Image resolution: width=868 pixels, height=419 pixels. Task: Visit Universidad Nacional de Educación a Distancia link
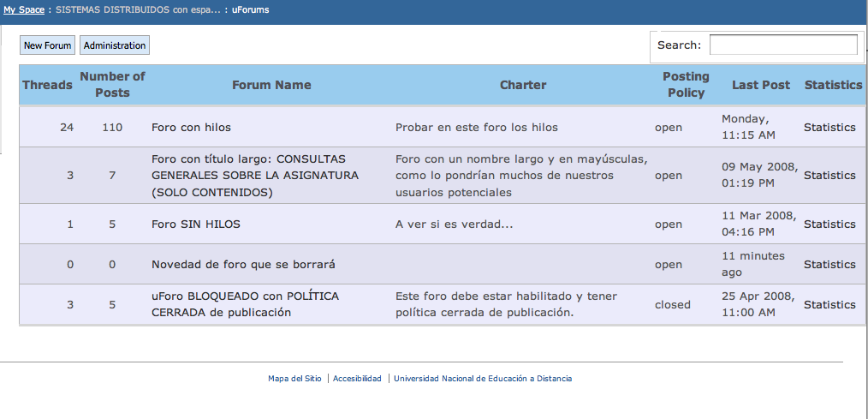click(483, 379)
